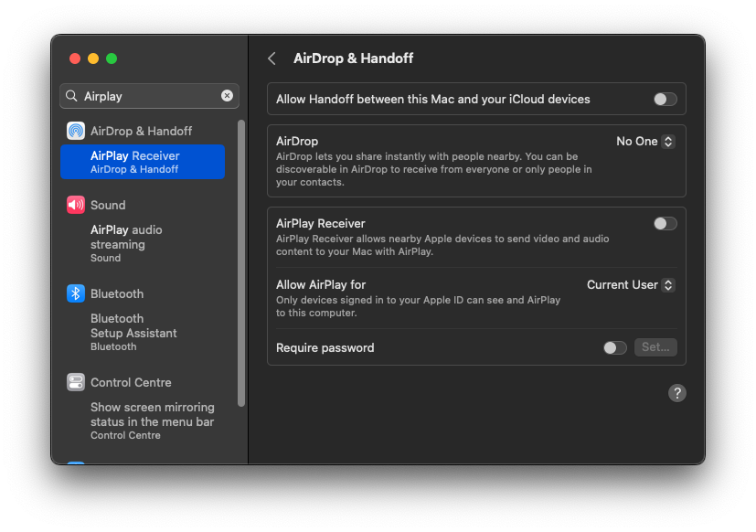The width and height of the screenshot is (756, 532).
Task: Select Bluetooth Setup Assistant result
Action: (x=143, y=333)
